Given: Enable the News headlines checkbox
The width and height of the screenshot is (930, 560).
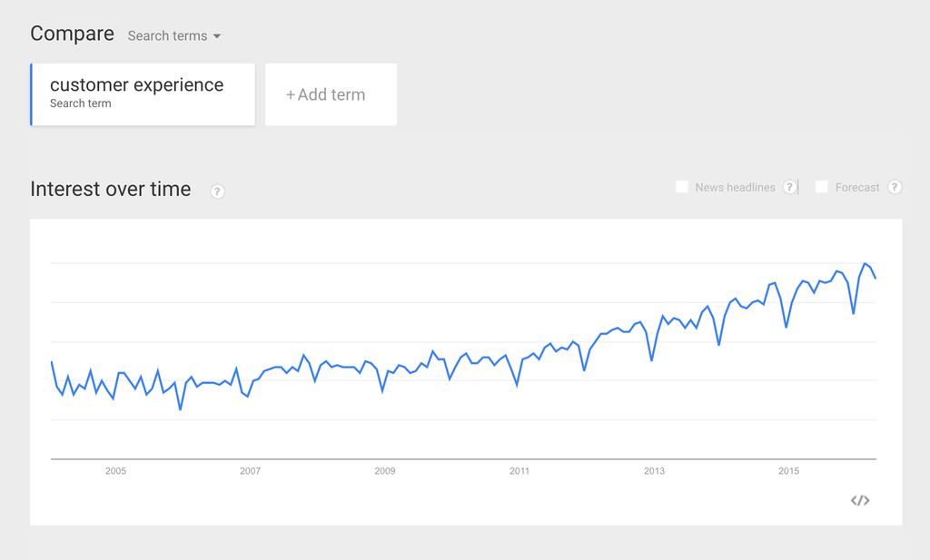Looking at the screenshot, I should (682, 186).
